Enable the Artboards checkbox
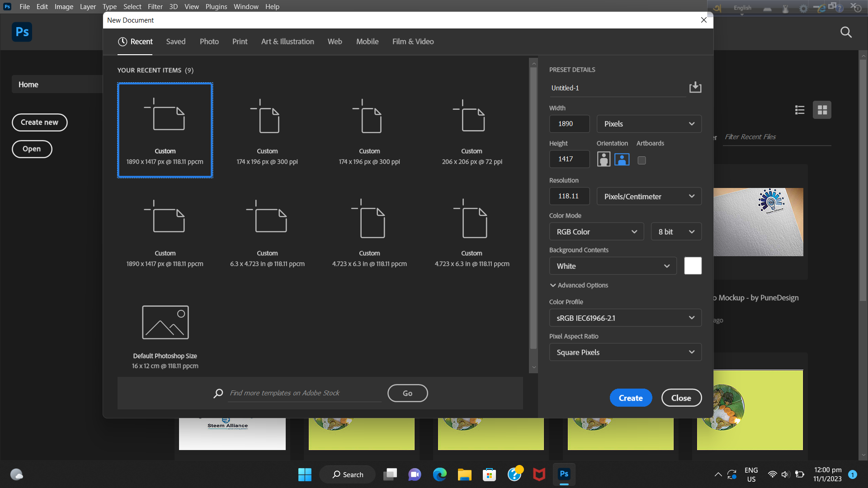 (642, 160)
